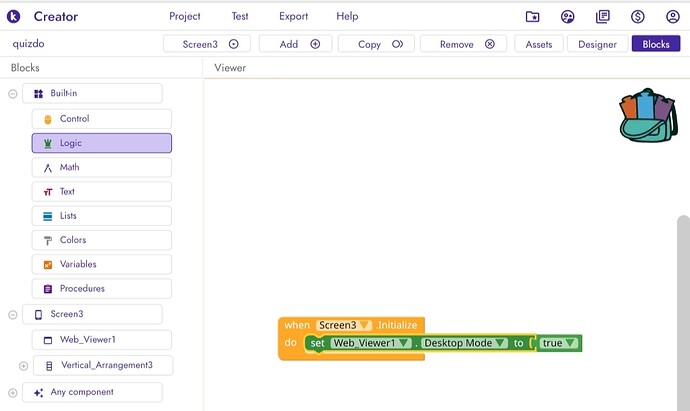Screen dimensions: 690x411
Task: Open the Help menu
Action: 347,16
